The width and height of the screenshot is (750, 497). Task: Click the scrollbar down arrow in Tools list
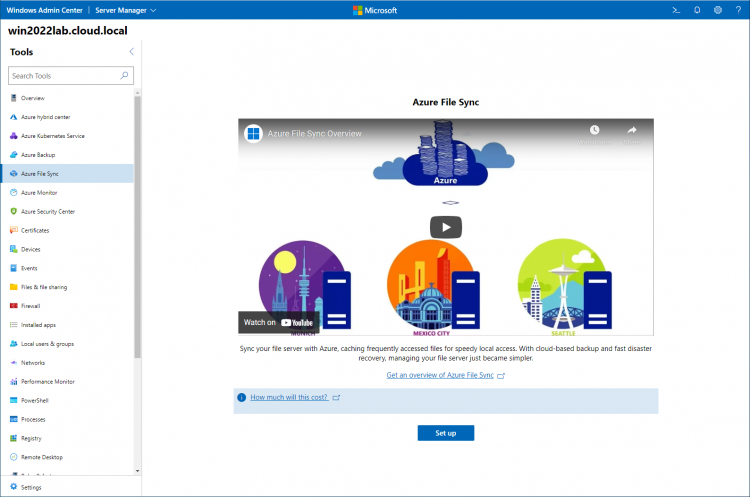point(138,471)
